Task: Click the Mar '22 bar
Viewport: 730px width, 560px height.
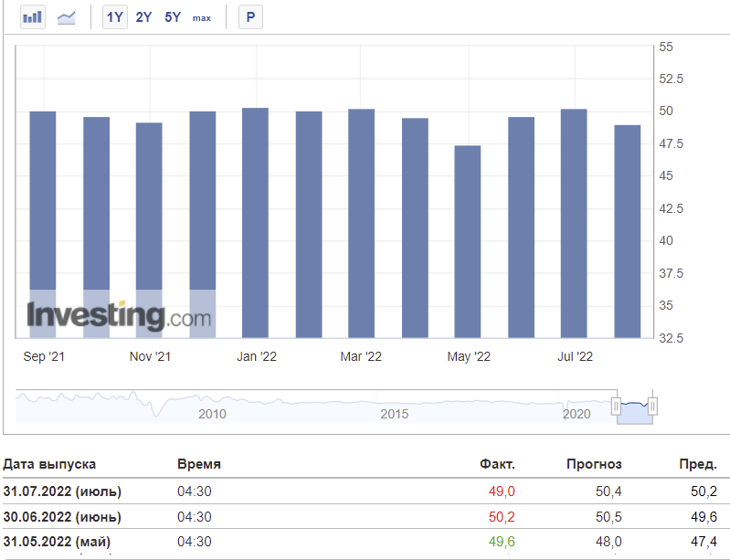Action: pos(361,224)
